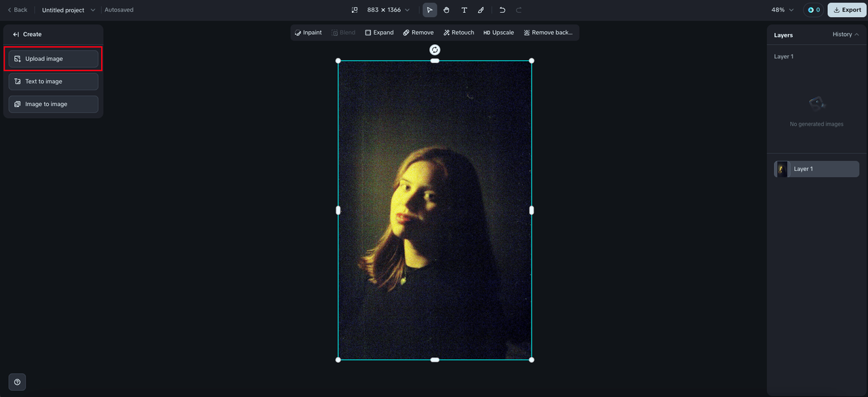Click the Autosaved status text
Screen dimensions: 868x397
119,10
